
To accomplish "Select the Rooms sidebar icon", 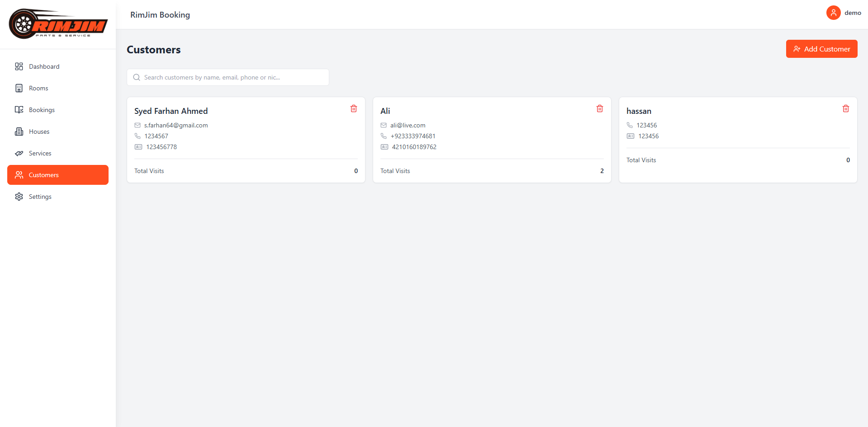I will (x=19, y=88).
